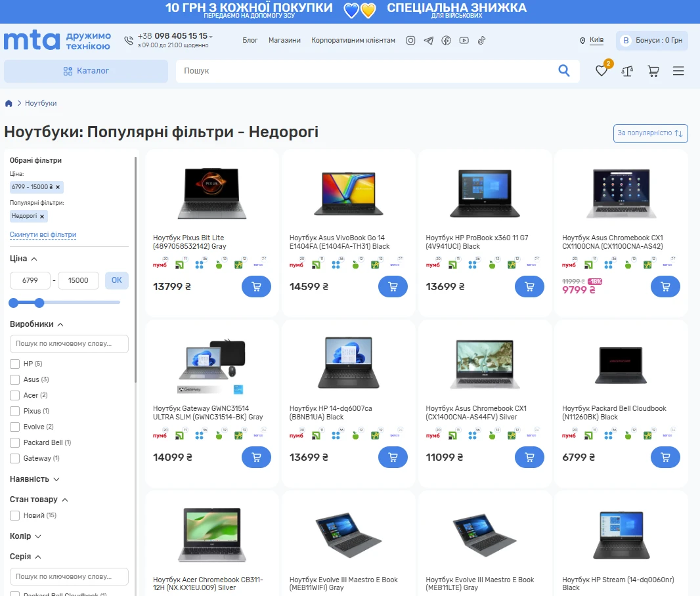Add Packard Bell Cloudbook to cart

click(665, 457)
